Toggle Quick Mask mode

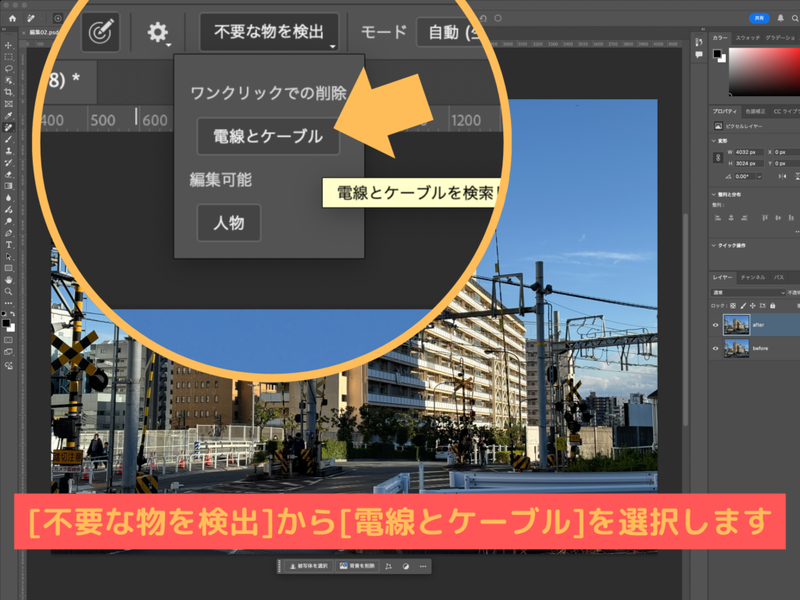point(8,340)
